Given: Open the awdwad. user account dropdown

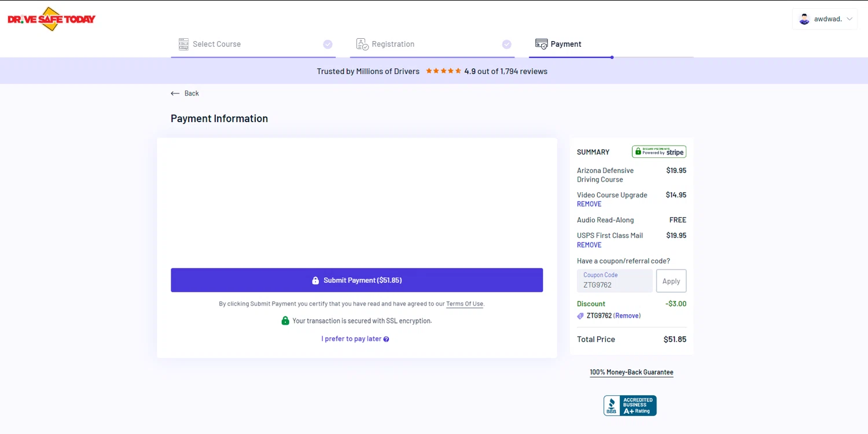Looking at the screenshot, I should (825, 19).
